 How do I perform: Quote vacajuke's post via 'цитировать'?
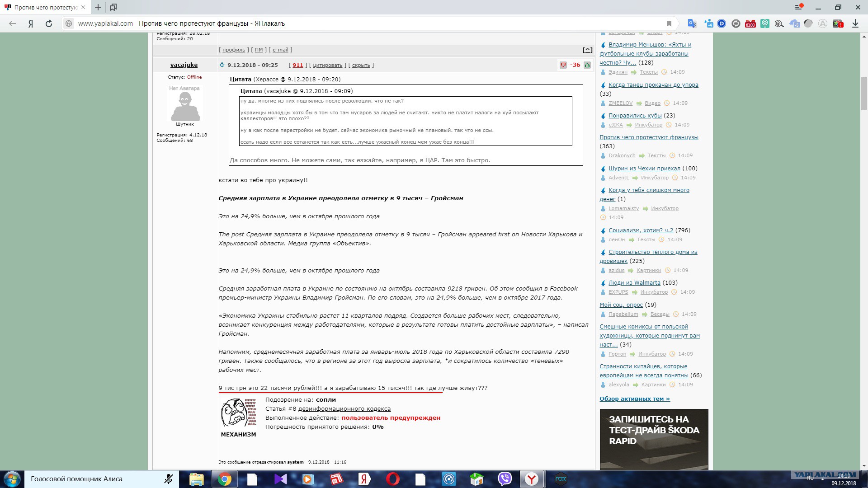tap(328, 65)
